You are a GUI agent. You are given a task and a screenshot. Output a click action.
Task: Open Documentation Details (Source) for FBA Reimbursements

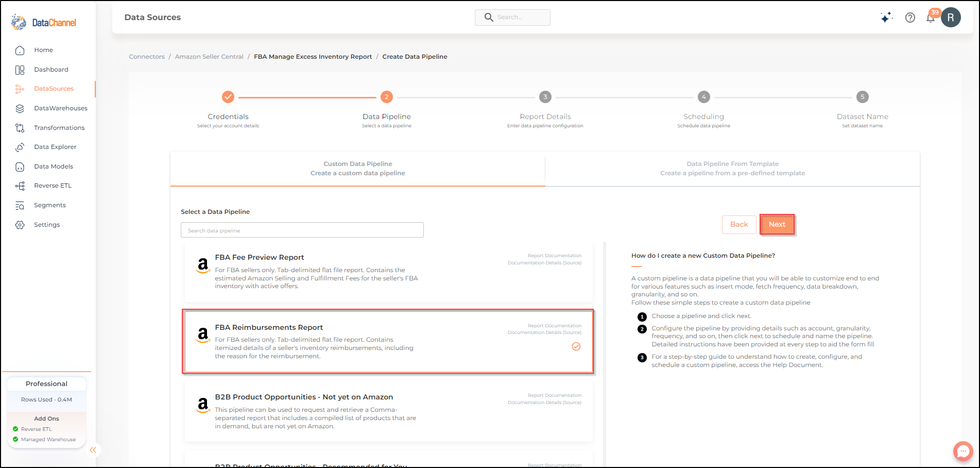(x=544, y=332)
